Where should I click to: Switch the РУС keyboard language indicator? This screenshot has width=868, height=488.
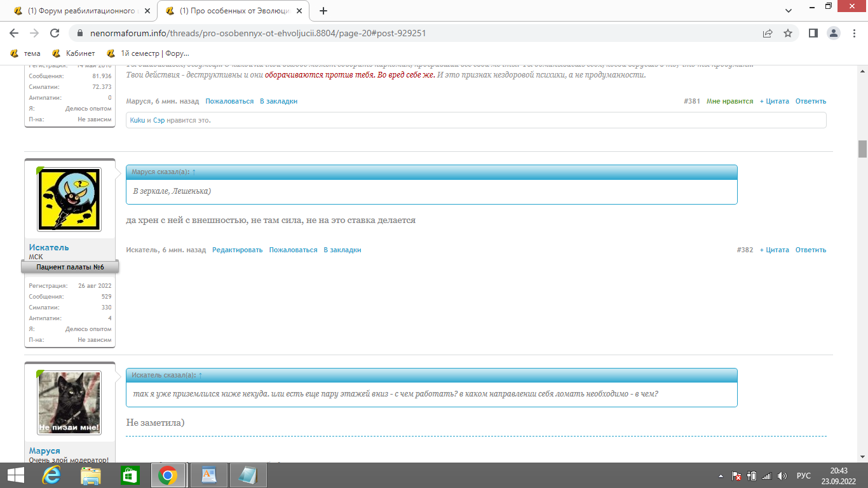[x=803, y=475]
